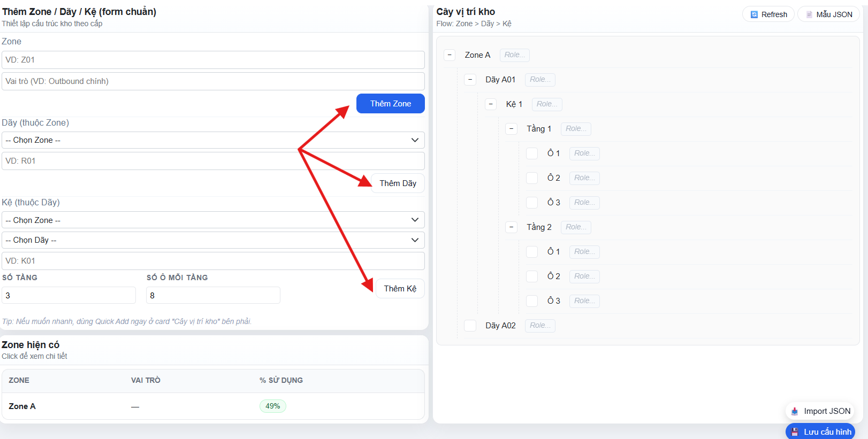Tick the box for Ô 2 under Tầng 2

[532, 276]
